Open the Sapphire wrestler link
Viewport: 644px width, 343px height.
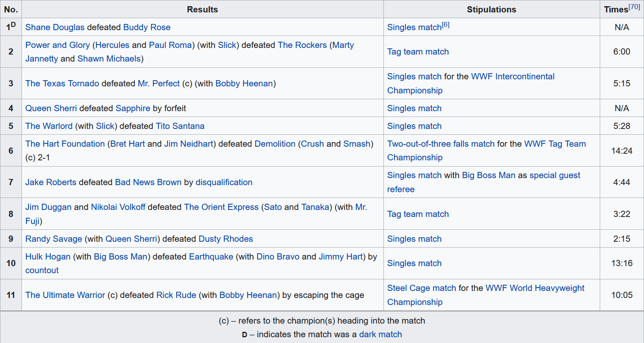tap(133, 108)
